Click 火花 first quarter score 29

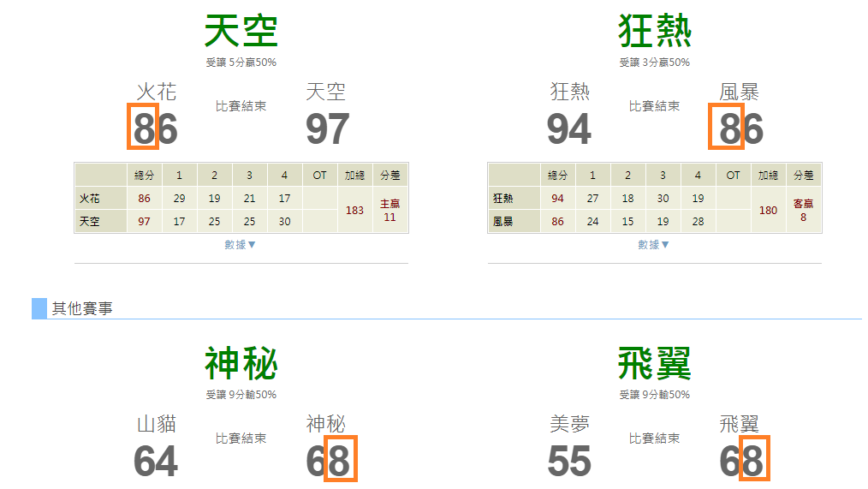click(x=180, y=199)
